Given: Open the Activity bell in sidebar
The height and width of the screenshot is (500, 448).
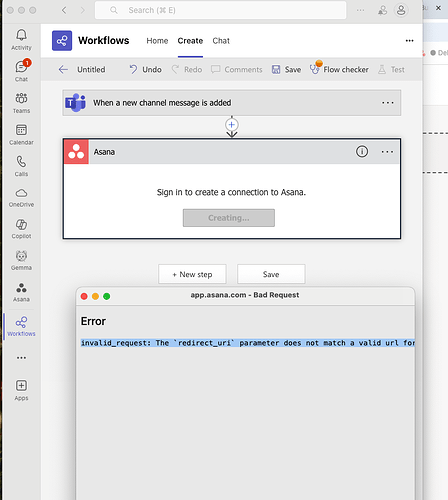Looking at the screenshot, I should coord(21,39).
